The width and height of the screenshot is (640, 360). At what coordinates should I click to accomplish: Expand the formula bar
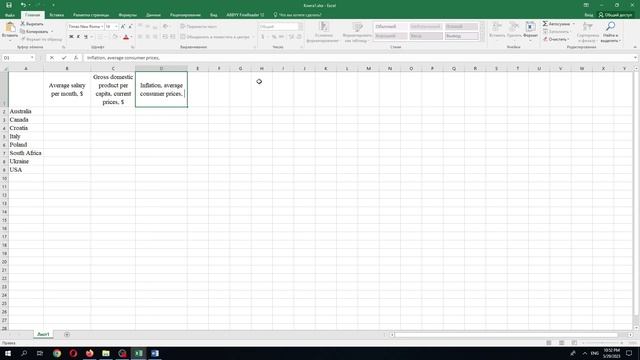(635, 58)
